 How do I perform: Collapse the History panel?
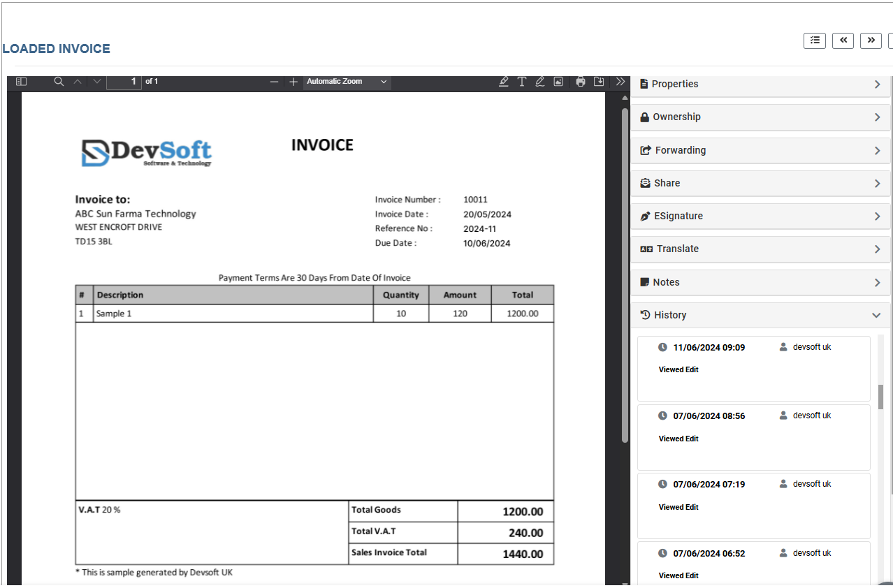click(760, 315)
